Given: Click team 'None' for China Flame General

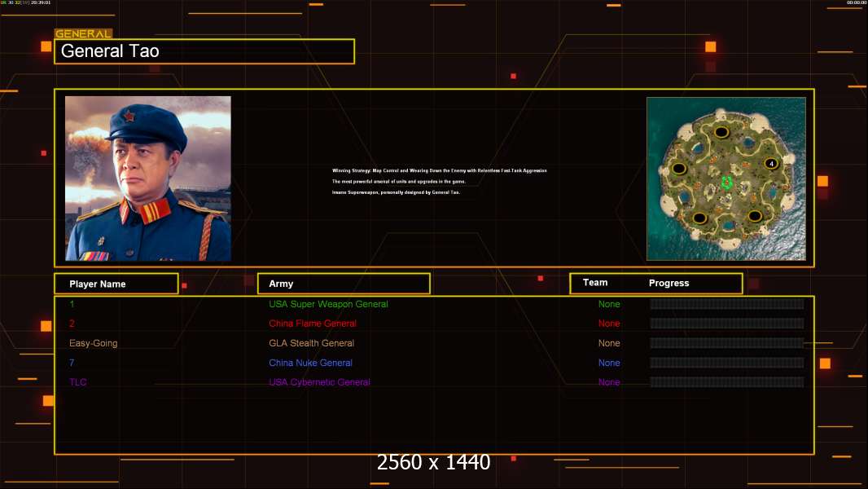Looking at the screenshot, I should (x=609, y=324).
